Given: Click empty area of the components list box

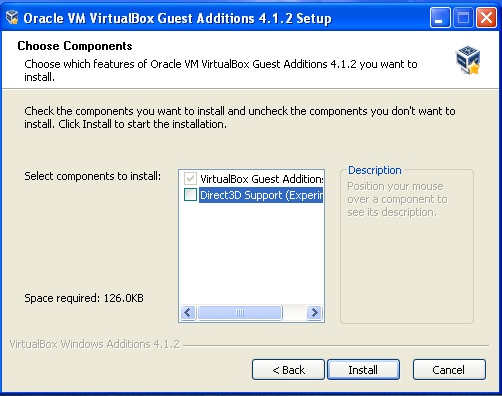Looking at the screenshot, I should click(251, 253).
